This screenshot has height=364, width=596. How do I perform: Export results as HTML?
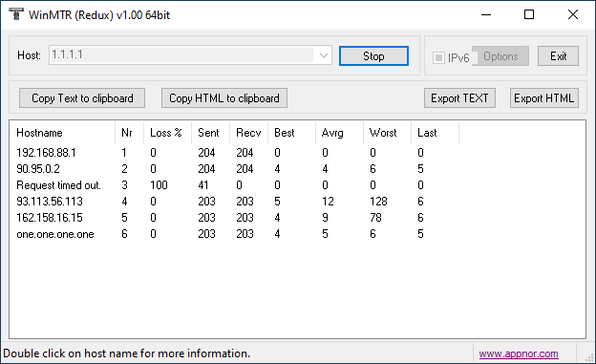tap(543, 98)
